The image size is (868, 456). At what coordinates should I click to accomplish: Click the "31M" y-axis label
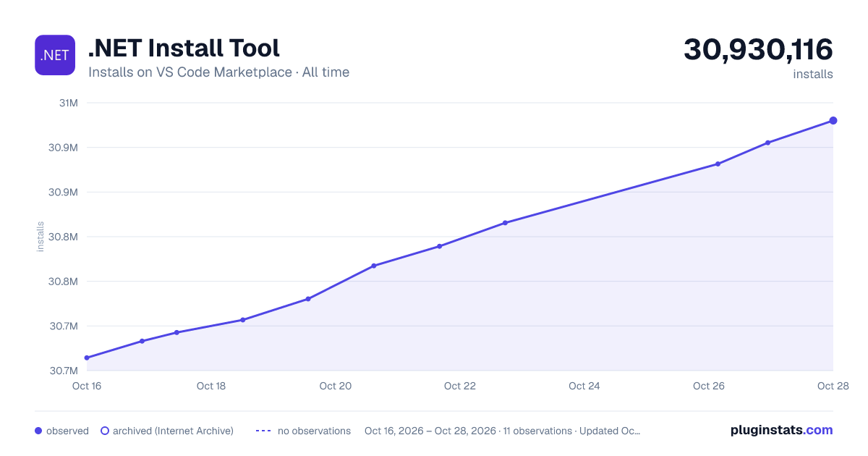[x=69, y=103]
